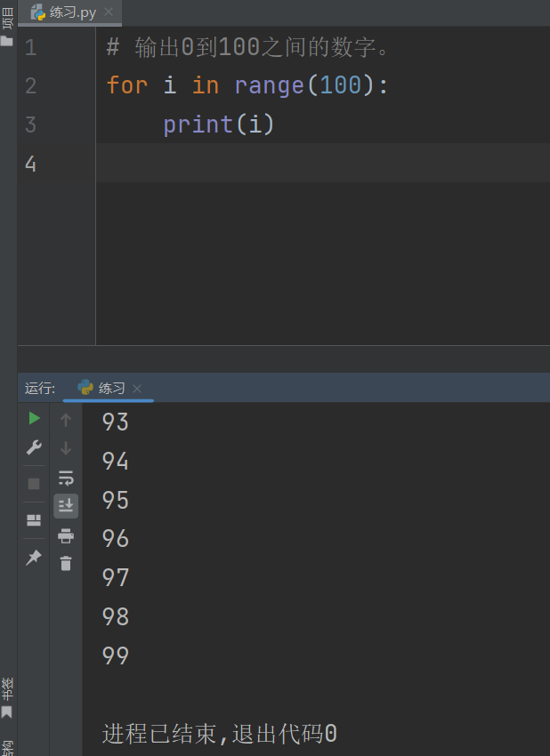Close the 练习.py editor tab

click(109, 12)
